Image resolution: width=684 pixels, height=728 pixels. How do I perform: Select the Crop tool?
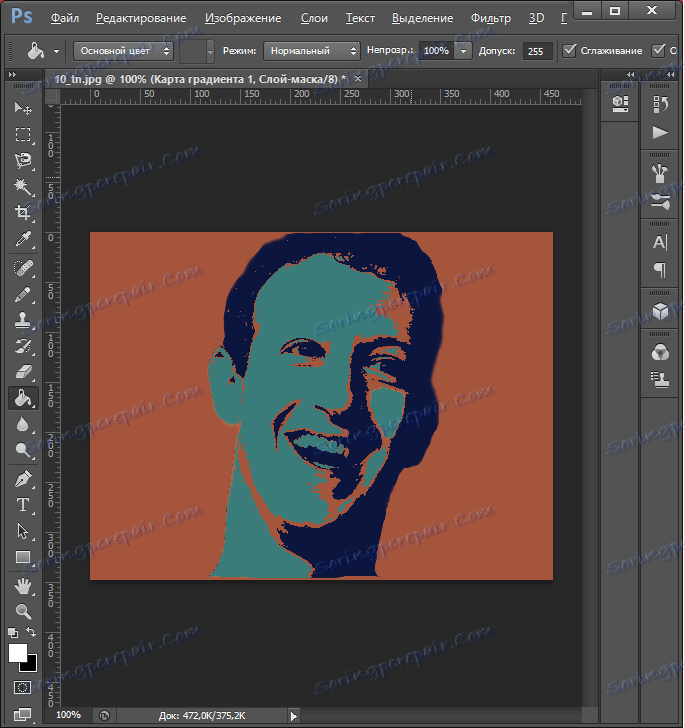[x=23, y=213]
